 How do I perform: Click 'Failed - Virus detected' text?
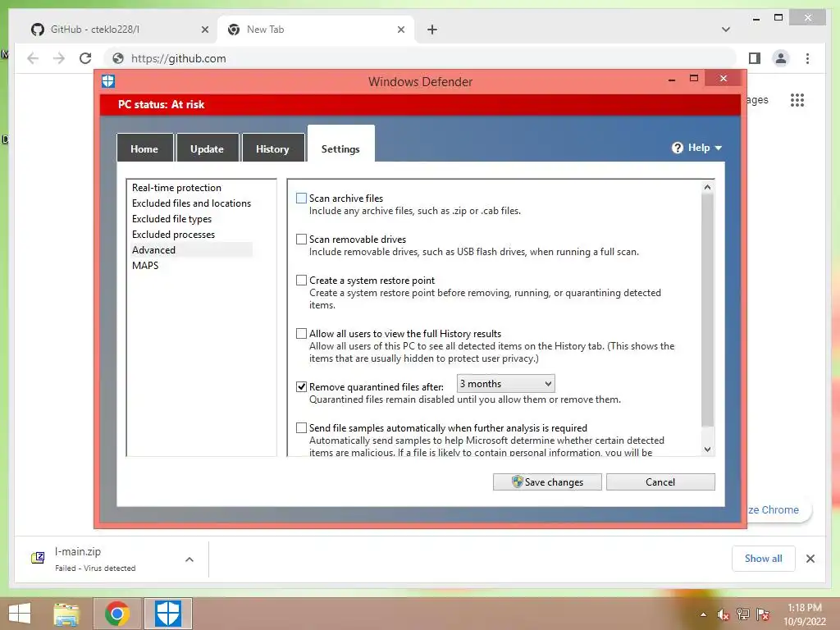(x=95, y=568)
